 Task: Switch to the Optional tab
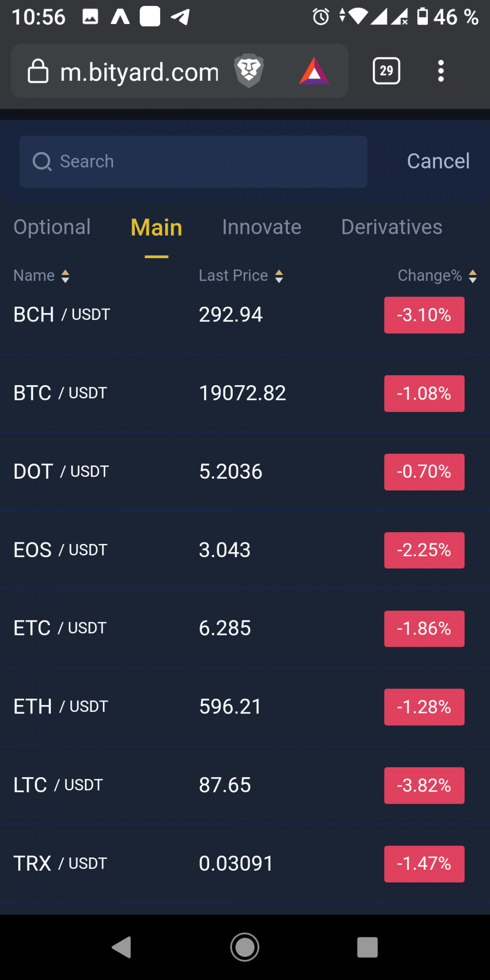pyautogui.click(x=52, y=227)
